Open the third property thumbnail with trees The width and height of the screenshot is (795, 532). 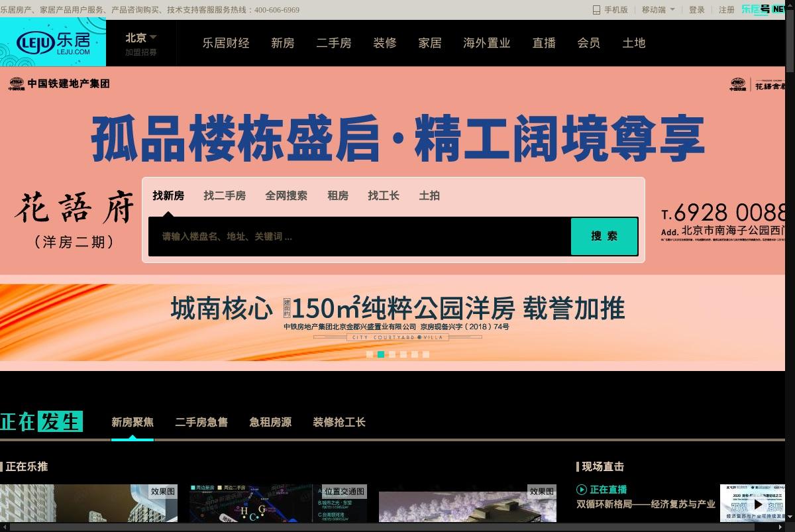(x=468, y=504)
